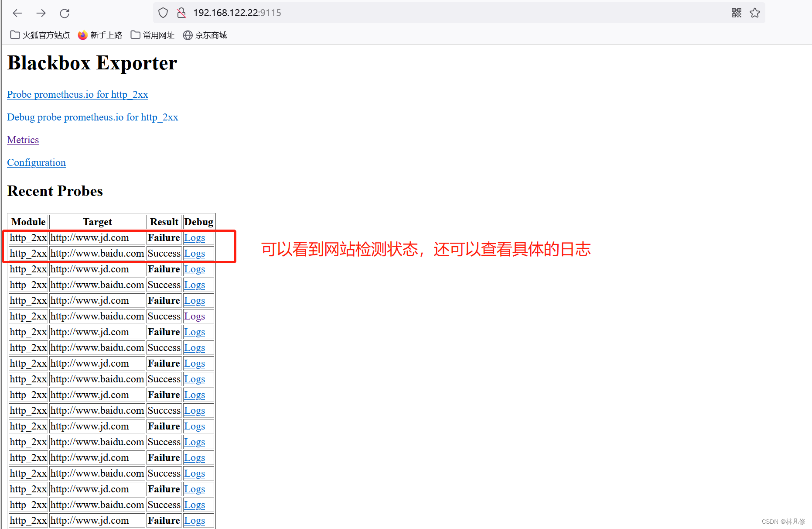812x529 pixels.
Task: Click the browser back arrow
Action: tap(17, 13)
